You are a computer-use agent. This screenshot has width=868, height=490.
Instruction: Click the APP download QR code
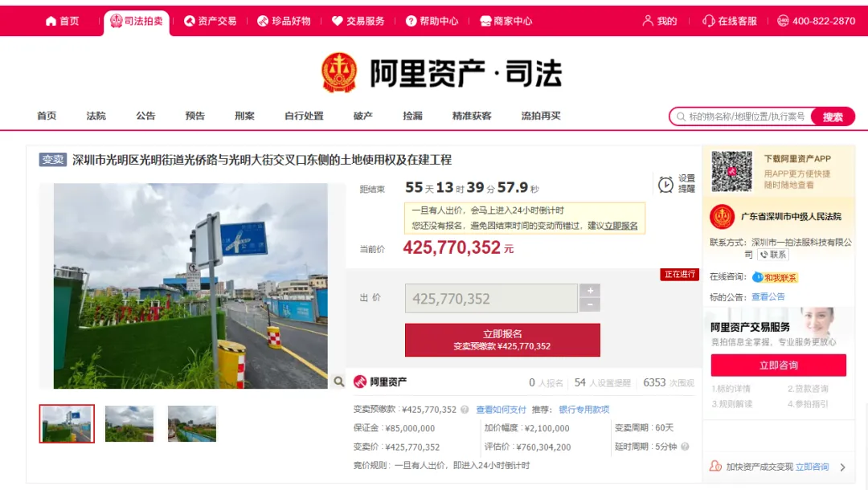(x=732, y=171)
